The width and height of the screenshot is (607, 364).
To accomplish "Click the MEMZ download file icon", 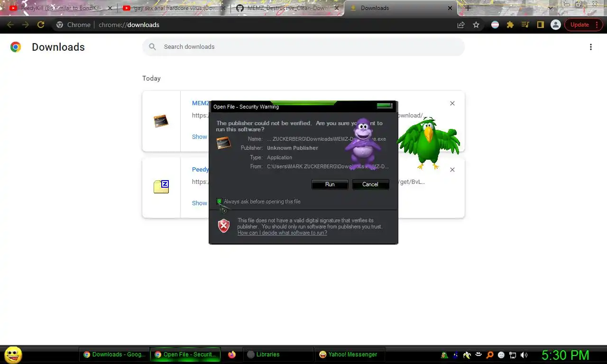I will pos(161,121).
